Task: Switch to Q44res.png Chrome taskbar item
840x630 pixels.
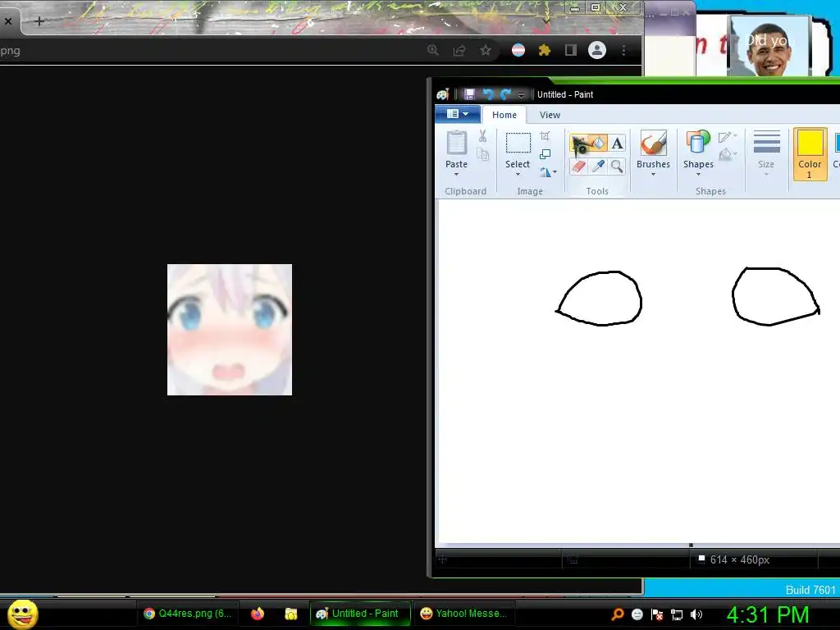Action: pos(188,614)
